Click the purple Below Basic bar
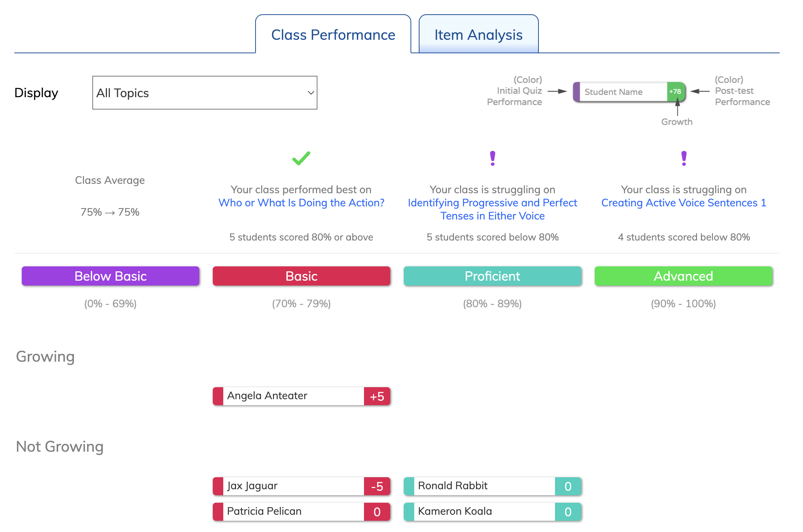The width and height of the screenshot is (803, 532). pos(110,276)
